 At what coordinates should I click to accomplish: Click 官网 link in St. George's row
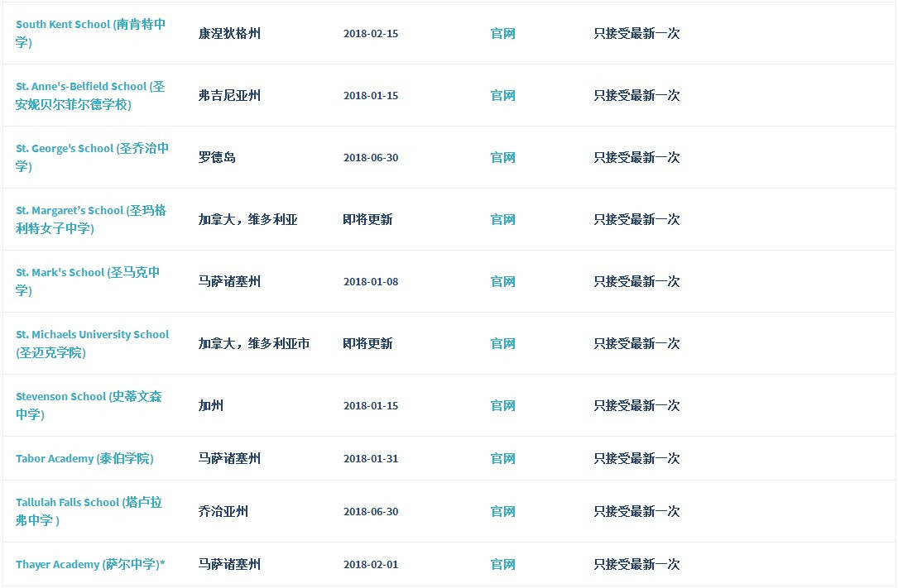pos(503,158)
